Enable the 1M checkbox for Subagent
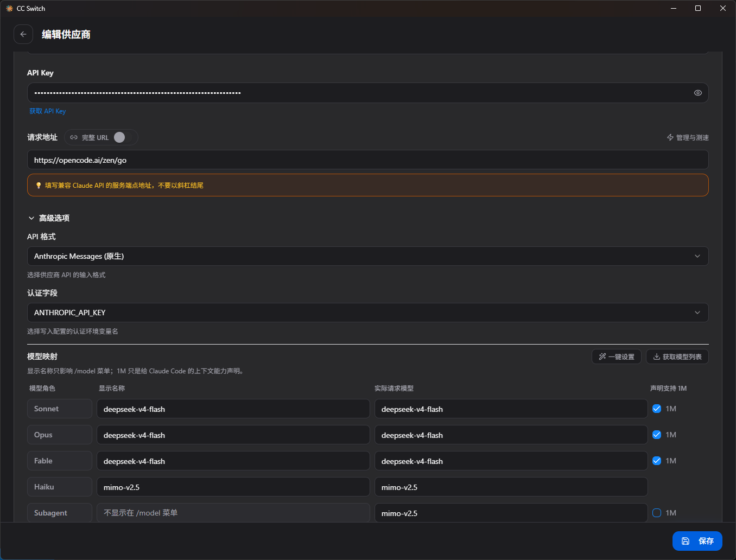Viewport: 736px width, 560px height. tap(657, 513)
